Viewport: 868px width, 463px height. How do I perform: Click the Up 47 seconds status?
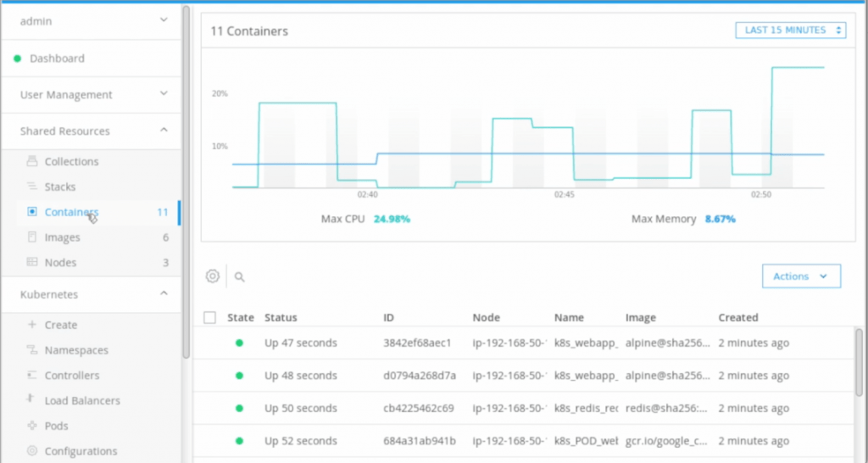pos(301,343)
